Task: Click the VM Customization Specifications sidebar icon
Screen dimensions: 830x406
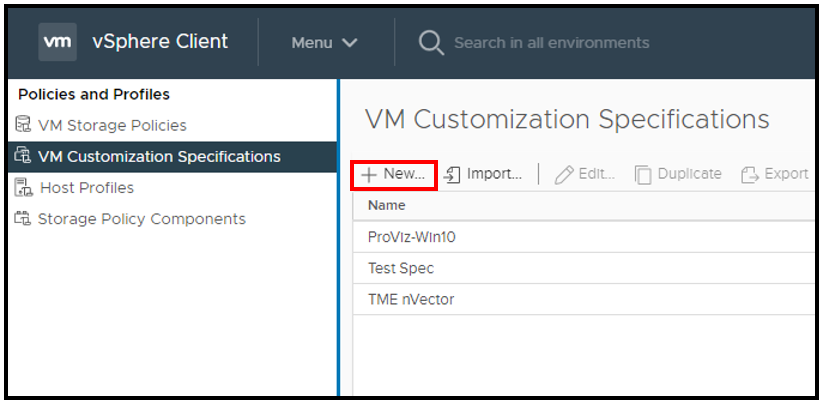Action: (x=23, y=156)
